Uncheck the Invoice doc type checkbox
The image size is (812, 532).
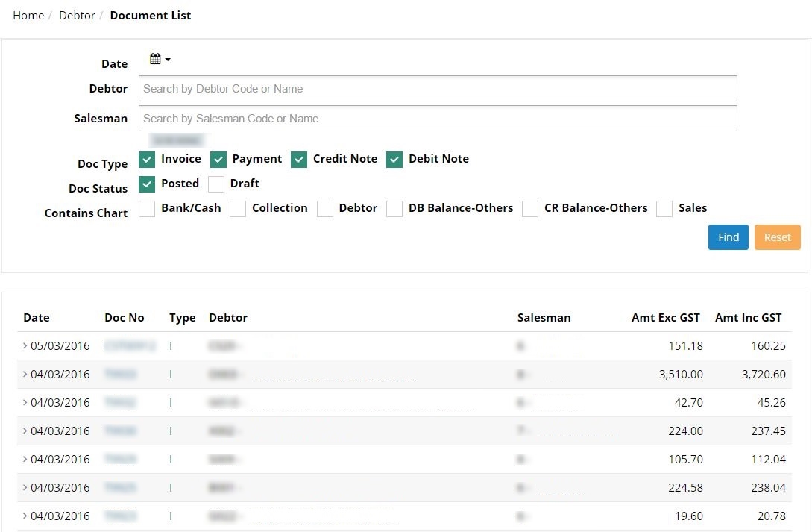point(147,160)
